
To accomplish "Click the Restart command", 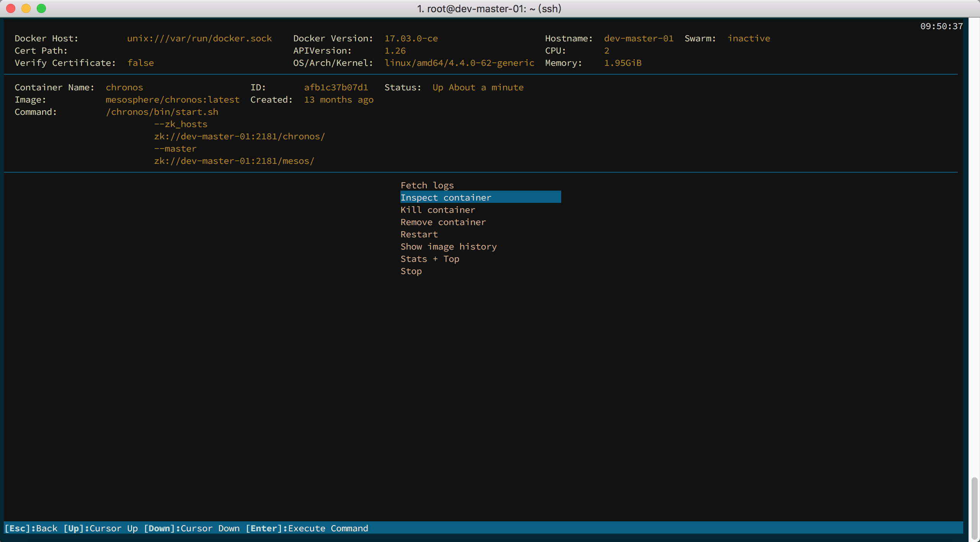I will click(x=419, y=234).
